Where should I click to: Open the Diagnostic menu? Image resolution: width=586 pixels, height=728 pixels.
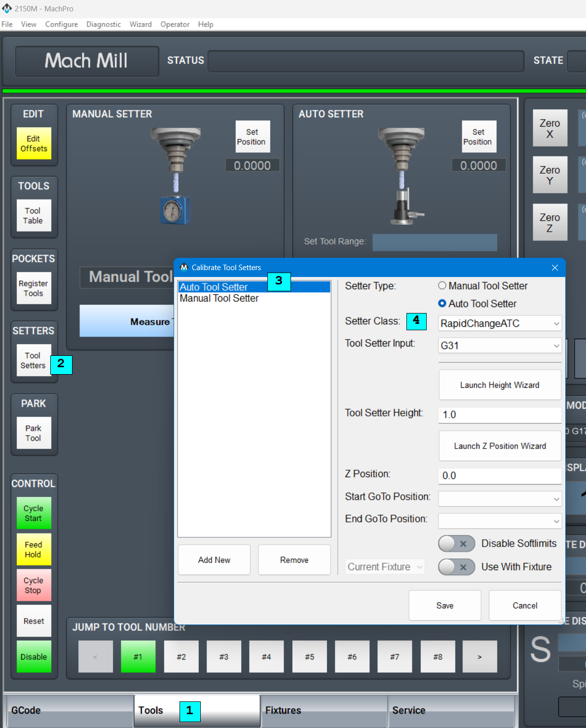104,24
